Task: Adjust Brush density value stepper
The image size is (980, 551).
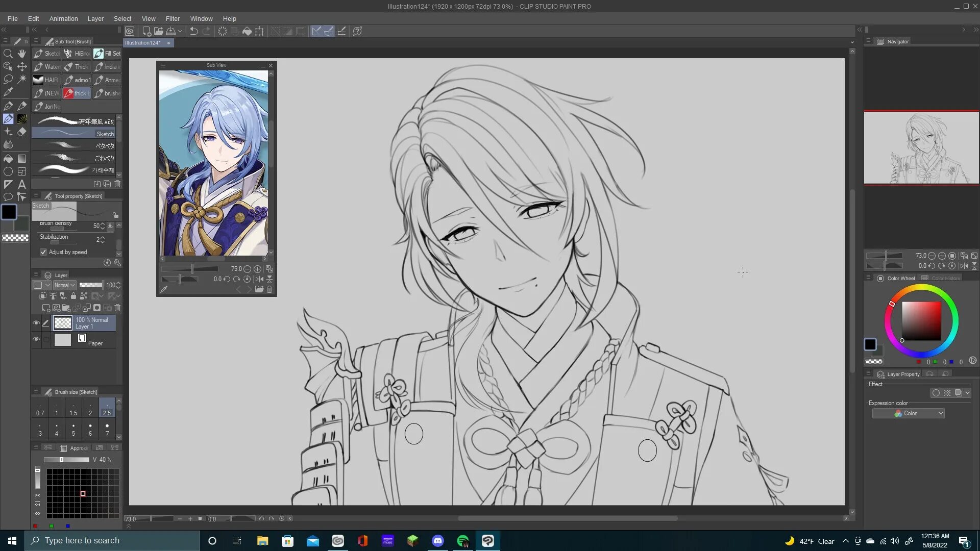Action: (102, 226)
